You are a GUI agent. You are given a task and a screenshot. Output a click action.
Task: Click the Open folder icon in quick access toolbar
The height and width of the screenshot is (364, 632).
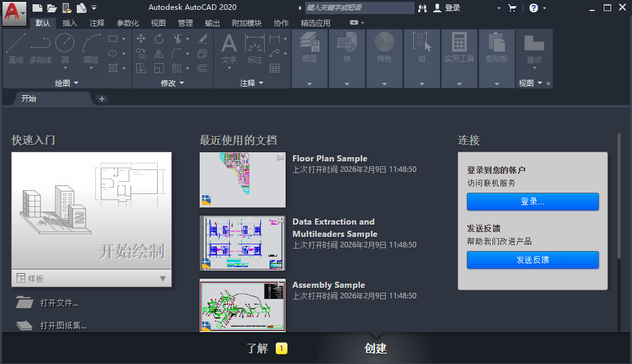coord(52,8)
